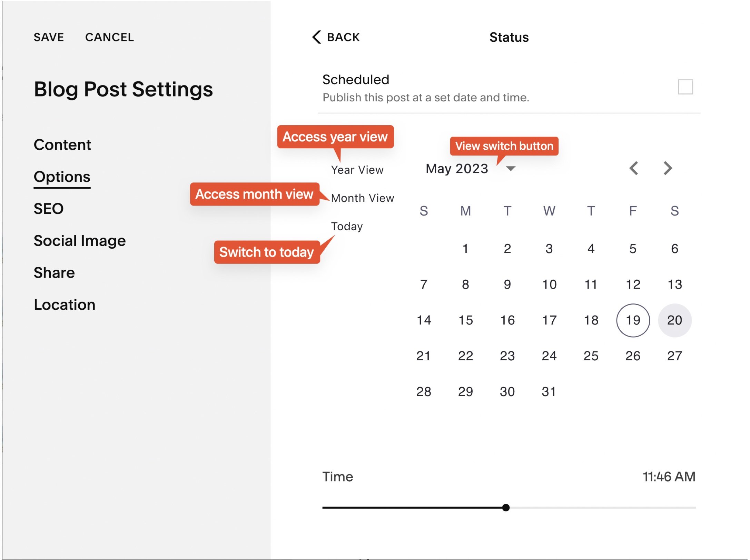Screen dimensions: 750x560
Task: Click CANCEL
Action: point(109,37)
